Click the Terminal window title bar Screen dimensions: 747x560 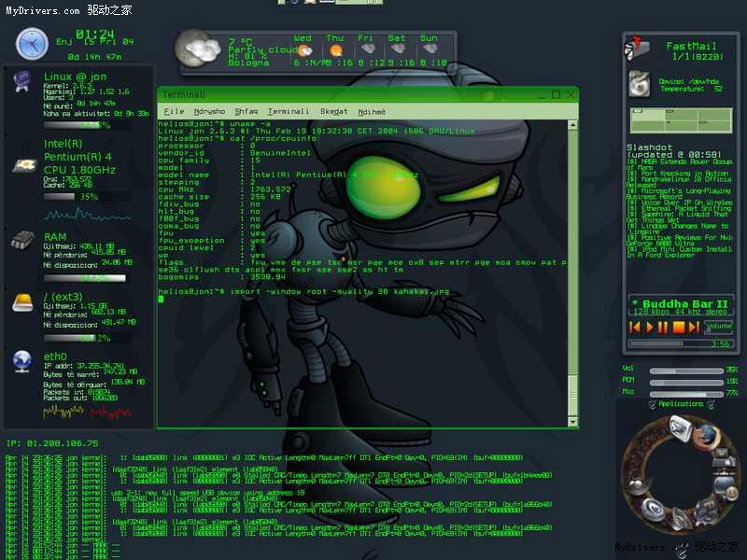coord(368,95)
